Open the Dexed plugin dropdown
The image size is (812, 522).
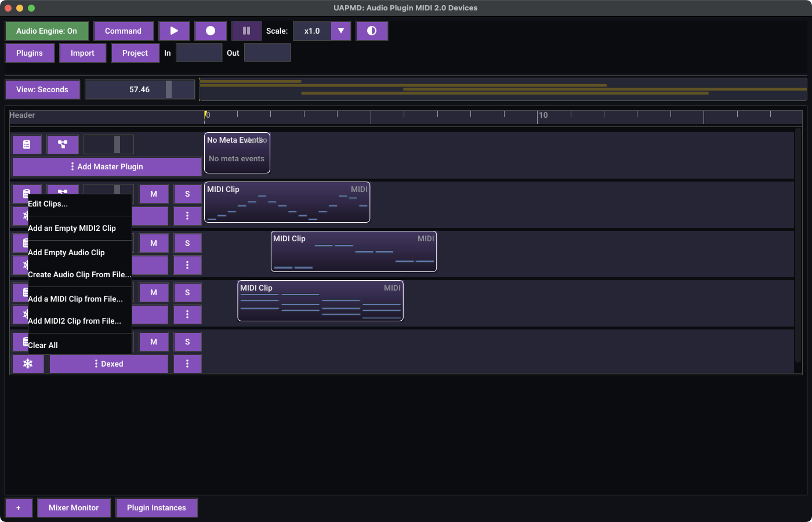(108, 364)
